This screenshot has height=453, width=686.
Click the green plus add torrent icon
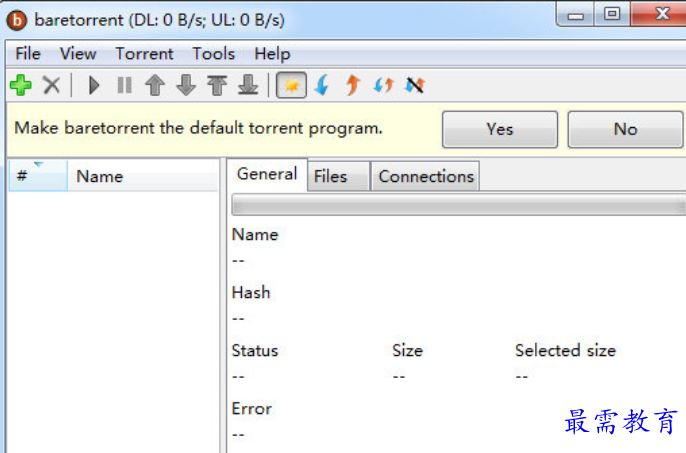tap(21, 85)
